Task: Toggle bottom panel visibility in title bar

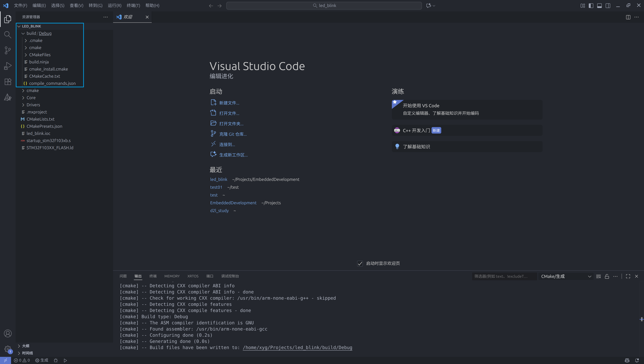Action: [599, 6]
